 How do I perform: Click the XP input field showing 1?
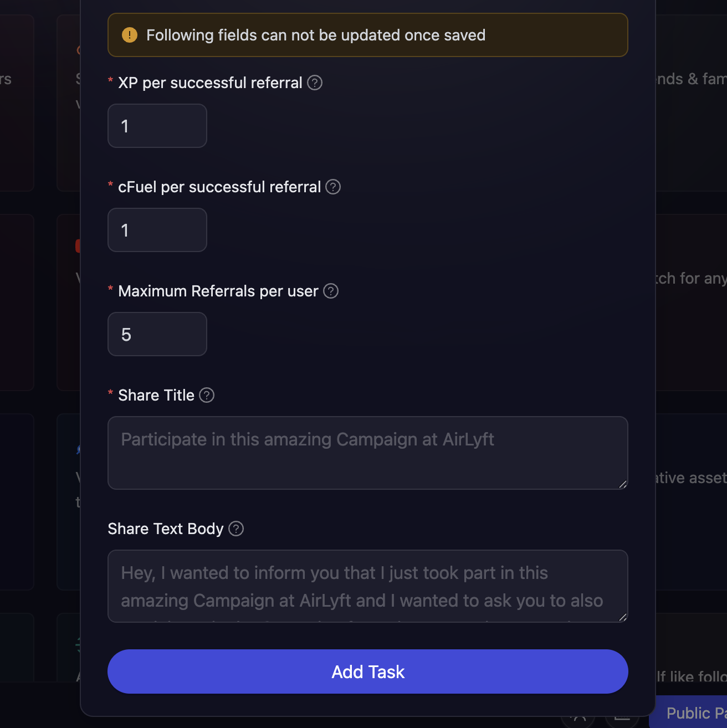pos(157,126)
